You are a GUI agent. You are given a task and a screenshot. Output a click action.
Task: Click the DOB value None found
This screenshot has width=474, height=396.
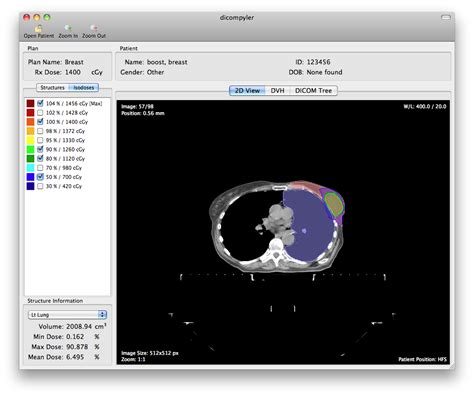point(324,72)
